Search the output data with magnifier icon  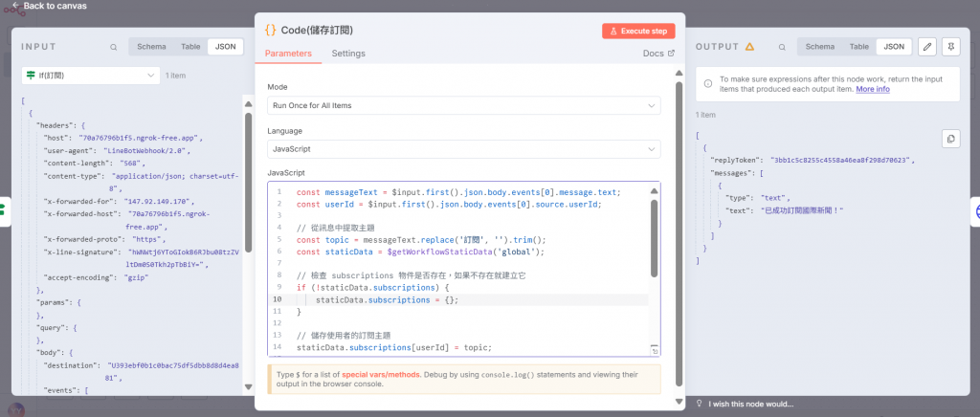click(x=782, y=47)
